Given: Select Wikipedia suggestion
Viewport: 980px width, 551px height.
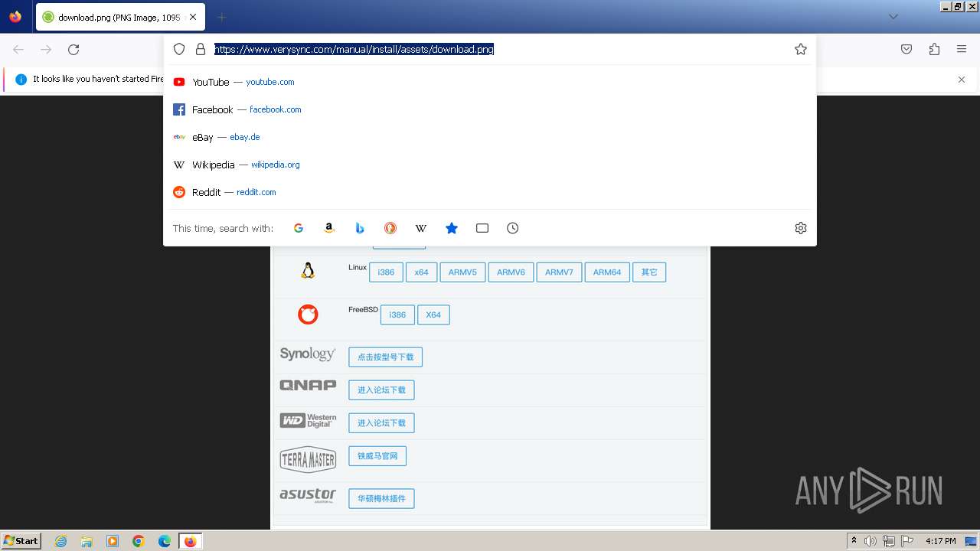Looking at the screenshot, I should tap(490, 165).
